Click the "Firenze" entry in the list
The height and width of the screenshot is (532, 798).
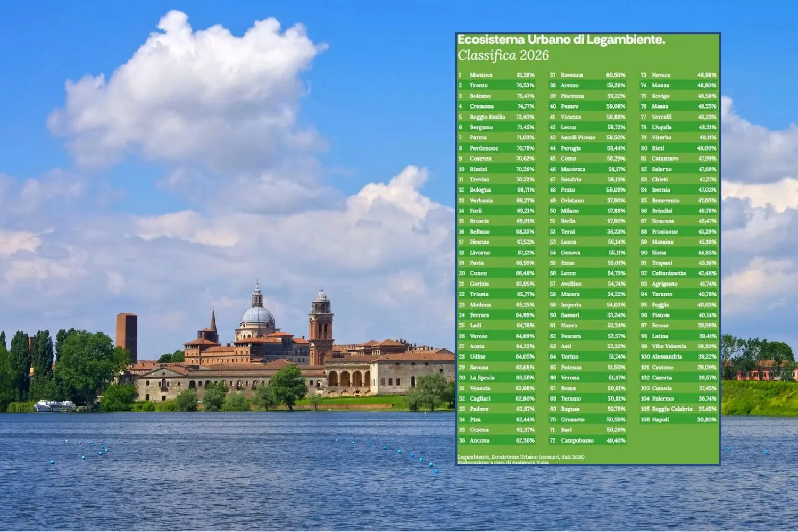click(x=479, y=242)
